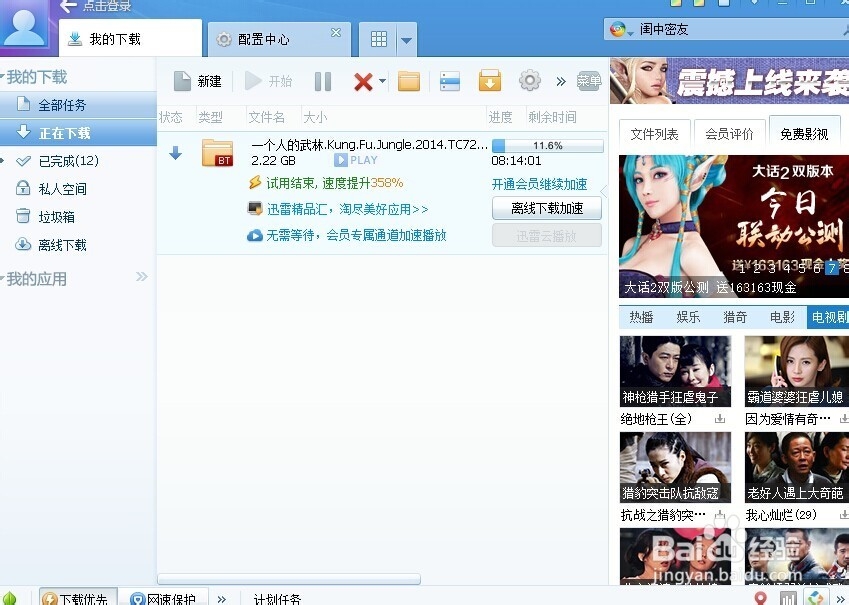The width and height of the screenshot is (849, 605).
Task: Open the download folder icon in toolbar
Action: coord(409,82)
